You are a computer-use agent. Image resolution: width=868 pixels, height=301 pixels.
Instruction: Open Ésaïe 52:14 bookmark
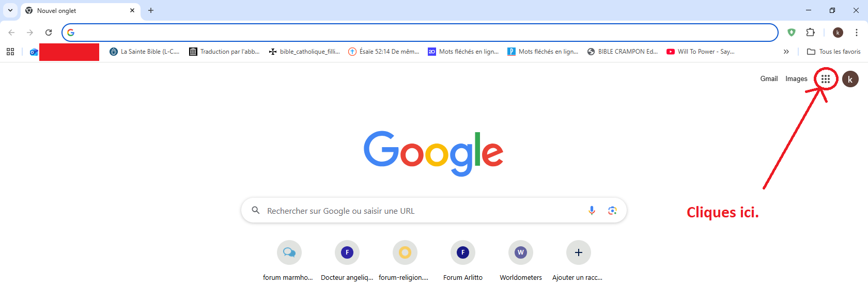(x=384, y=52)
